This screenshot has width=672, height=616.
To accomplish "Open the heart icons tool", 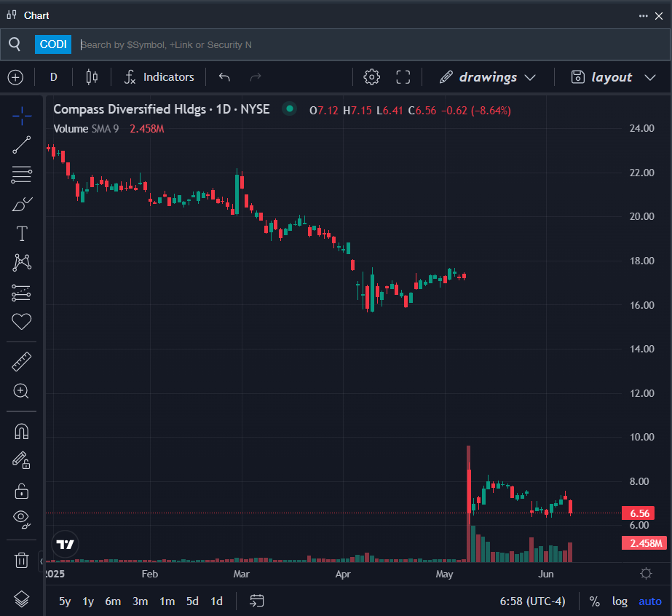I will 21,322.
